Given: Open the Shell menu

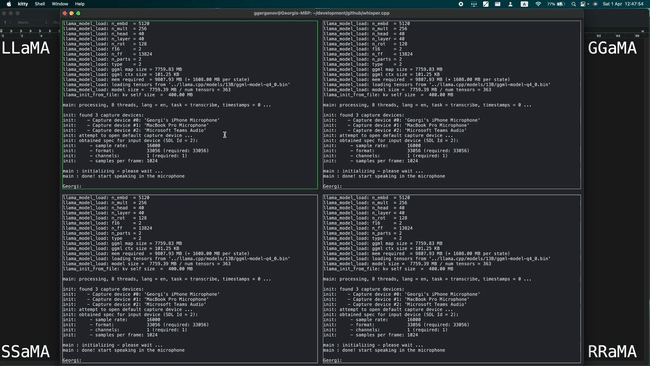Looking at the screenshot, I should click(x=40, y=4).
